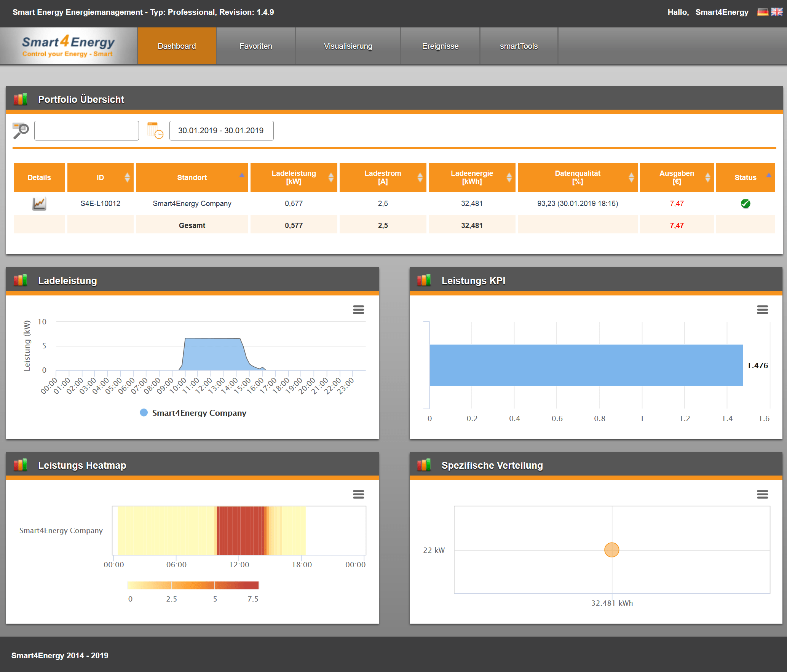Click the Details column header
Screen dimensions: 787x672
point(39,177)
